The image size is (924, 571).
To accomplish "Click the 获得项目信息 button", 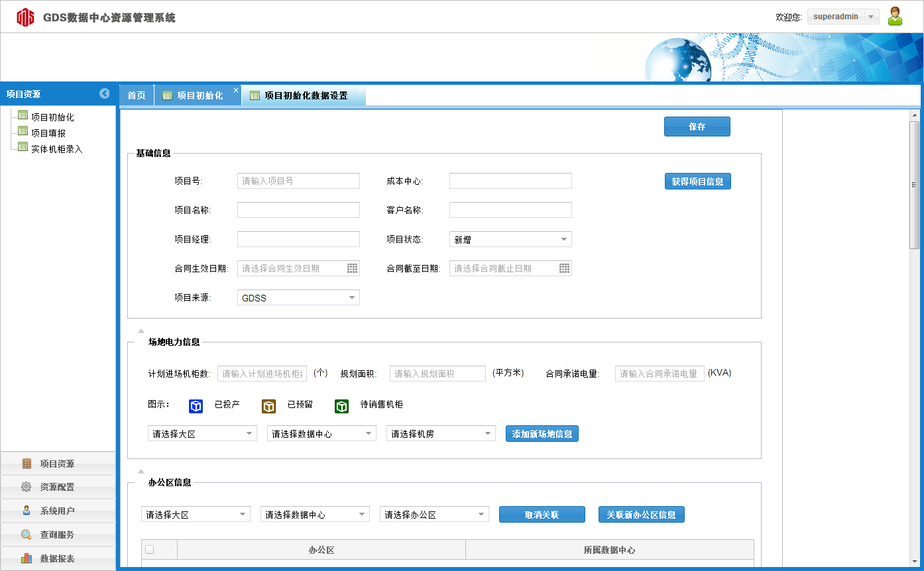I will [697, 182].
